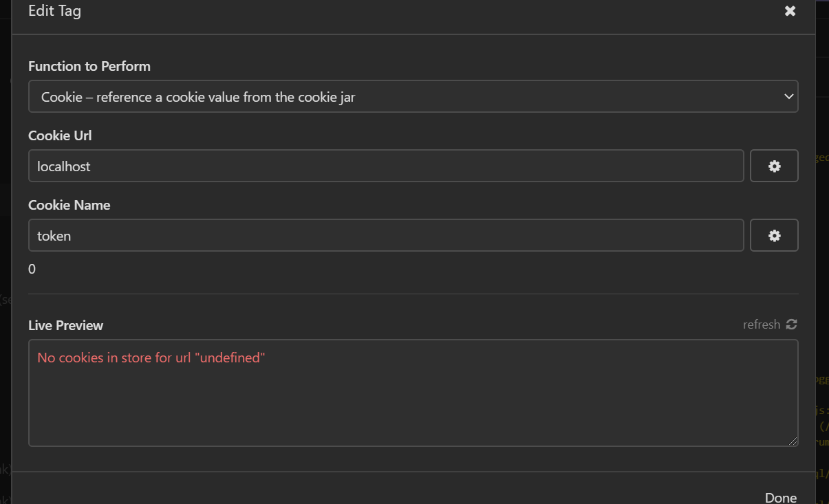Click the circular refresh arrows icon

tap(792, 324)
